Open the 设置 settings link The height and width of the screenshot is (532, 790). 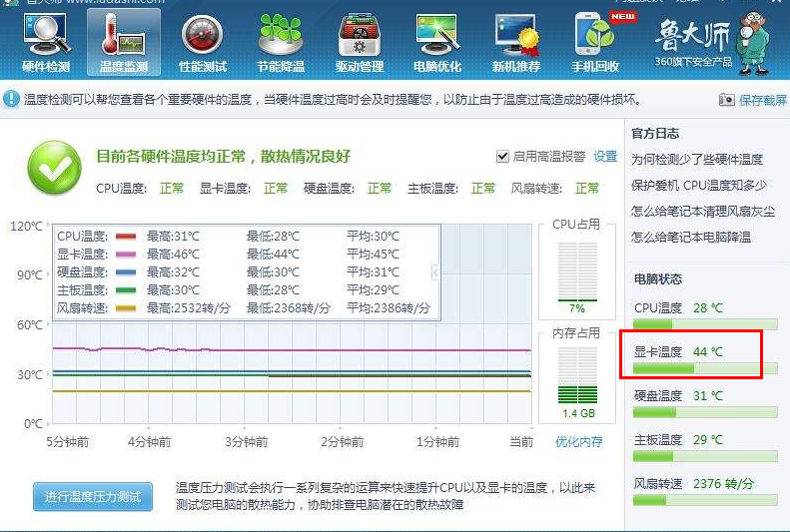click(x=605, y=157)
